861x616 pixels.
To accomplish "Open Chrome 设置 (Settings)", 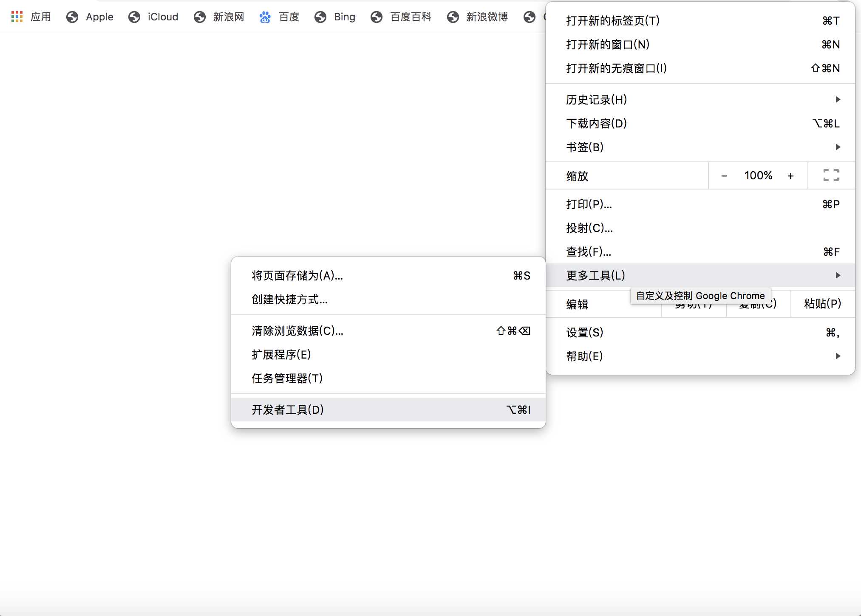I will (x=584, y=332).
